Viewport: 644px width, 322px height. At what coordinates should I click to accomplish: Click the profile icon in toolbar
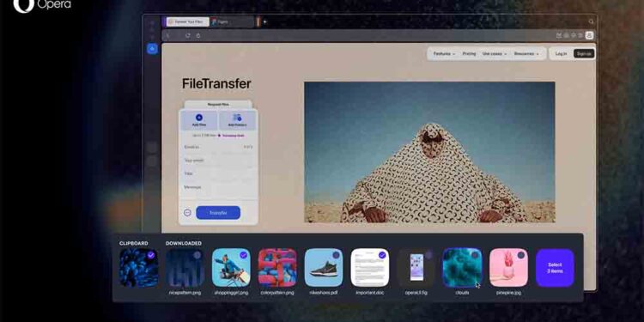point(589,35)
